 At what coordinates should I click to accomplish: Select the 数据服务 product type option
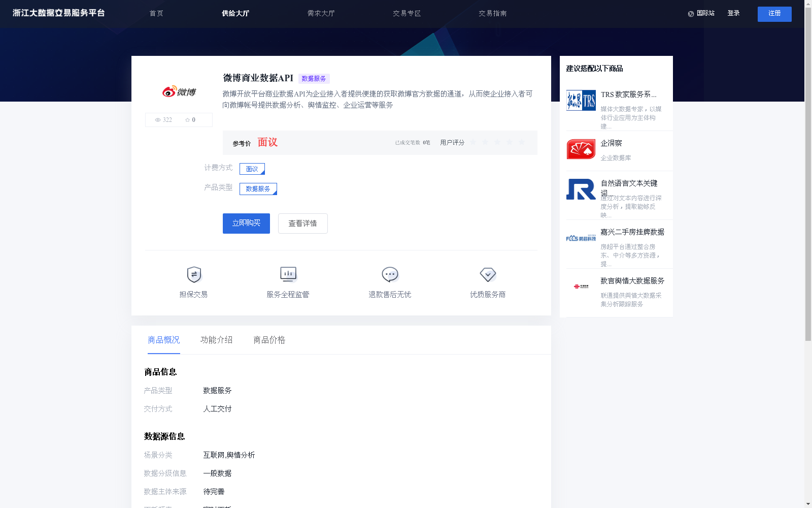pos(258,189)
